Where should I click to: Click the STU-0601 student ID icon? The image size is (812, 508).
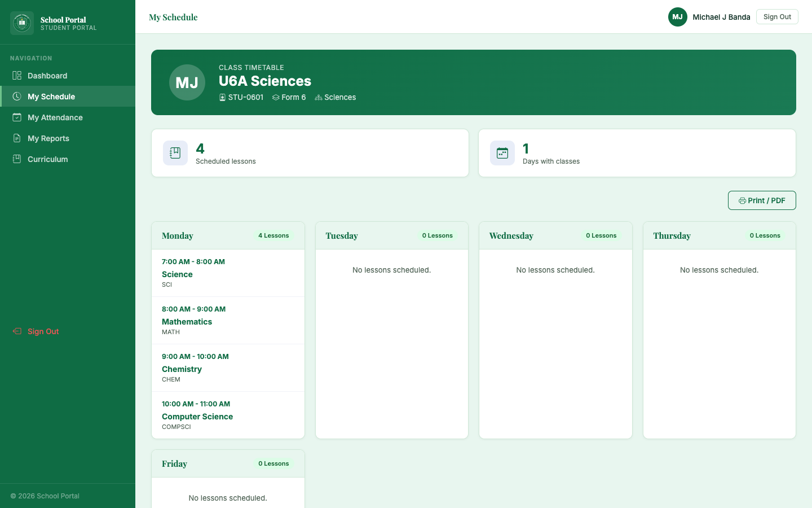point(221,97)
